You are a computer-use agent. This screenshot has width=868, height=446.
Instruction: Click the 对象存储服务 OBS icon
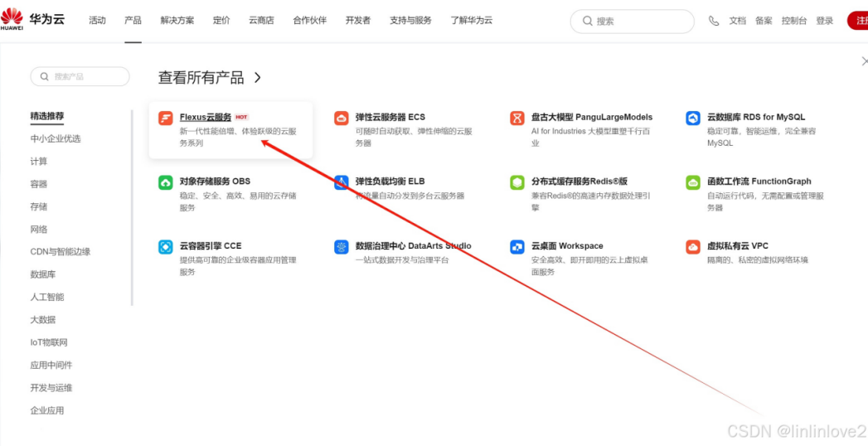(166, 182)
